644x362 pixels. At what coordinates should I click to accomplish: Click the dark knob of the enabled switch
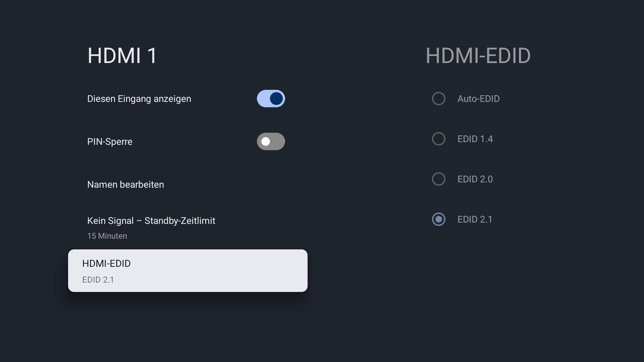click(276, 99)
